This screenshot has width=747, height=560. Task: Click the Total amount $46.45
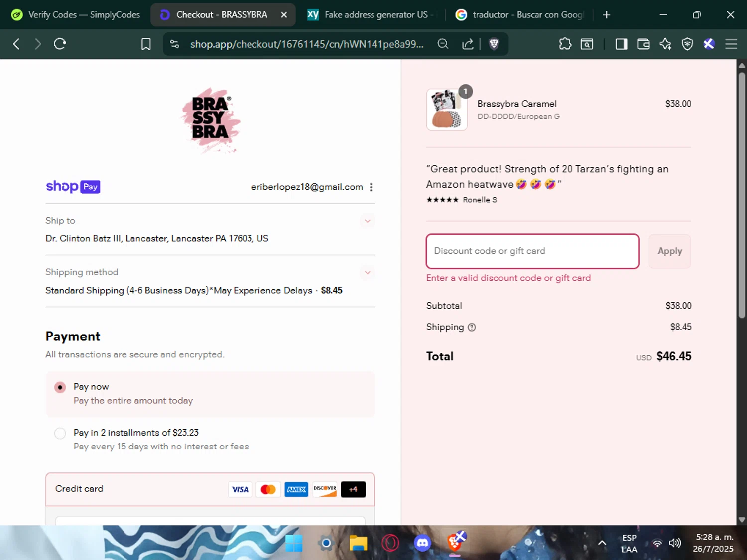(674, 356)
